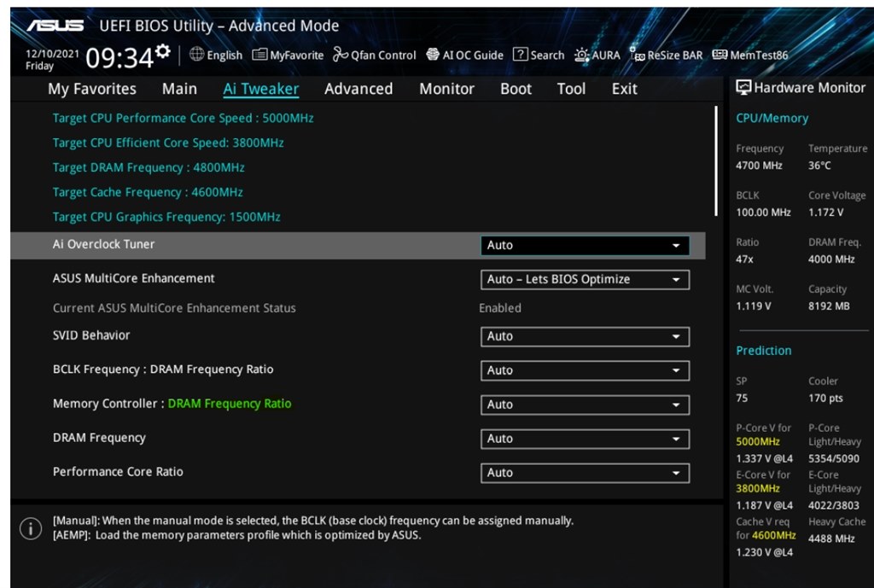Click the 12/10/2021 date text
This screenshot has height=588, width=874.
(52, 54)
